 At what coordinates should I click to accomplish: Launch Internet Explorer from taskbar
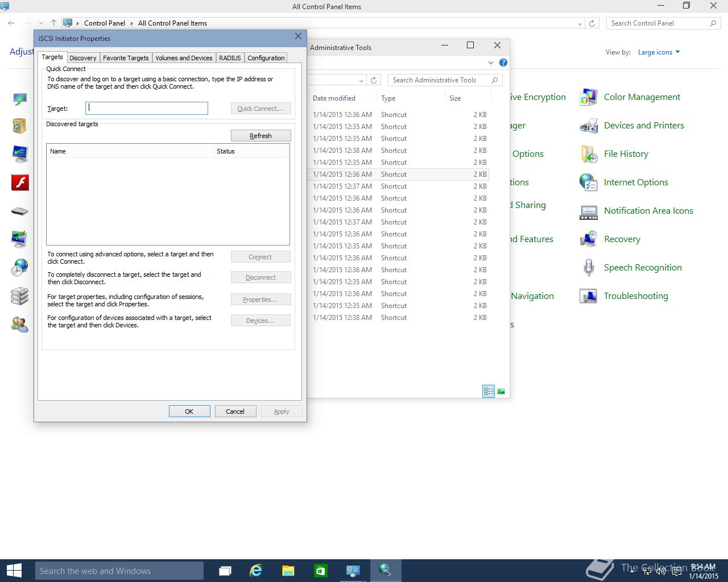(x=257, y=571)
